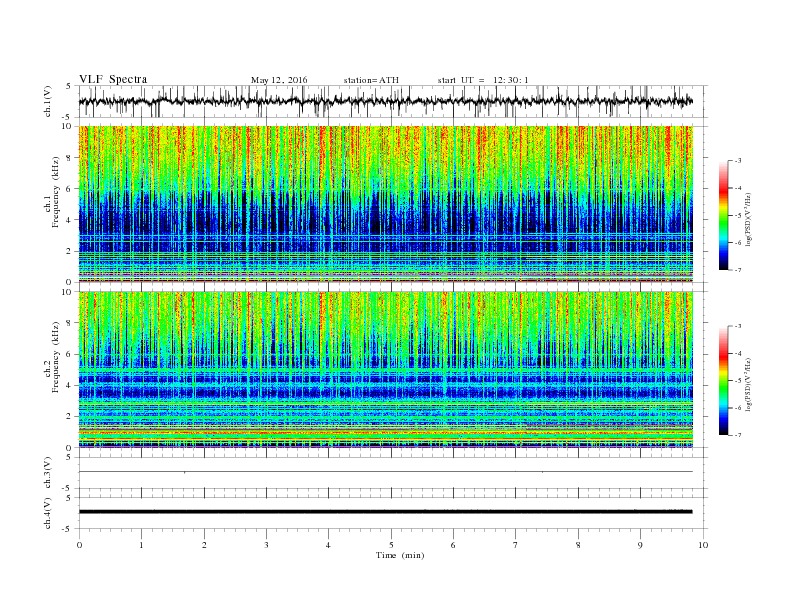Image resolution: width=792 pixels, height=612 pixels.
Task: Click the '2' kHz tick on ch.2 frequency axis
Action: (70, 417)
